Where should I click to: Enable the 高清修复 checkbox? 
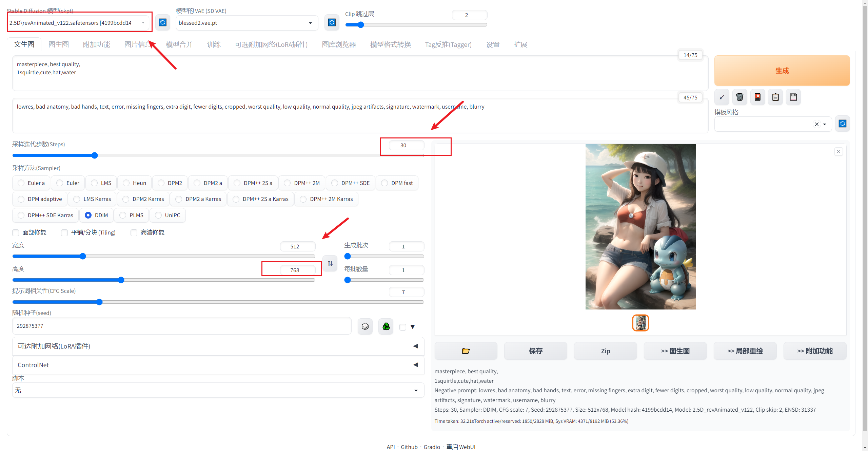[134, 232]
